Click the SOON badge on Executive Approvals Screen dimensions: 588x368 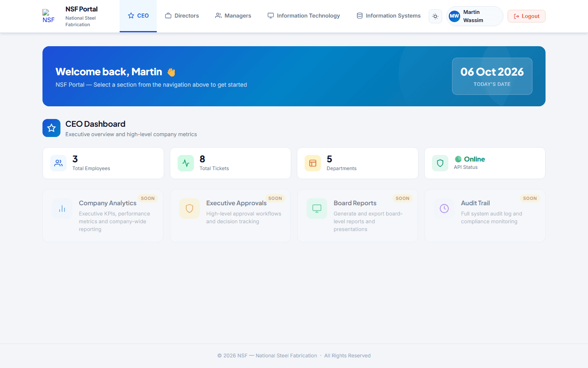click(275, 198)
